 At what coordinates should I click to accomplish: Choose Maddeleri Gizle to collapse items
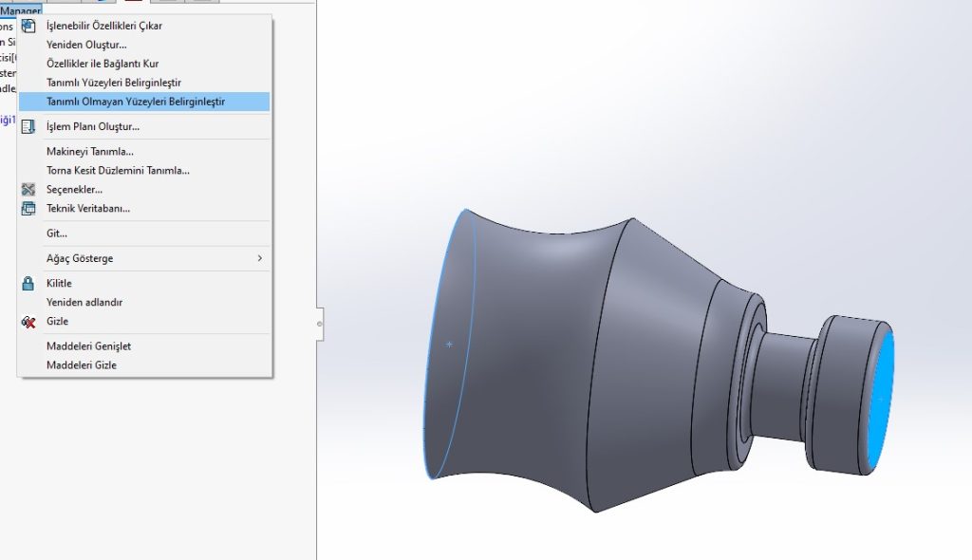pyautogui.click(x=82, y=365)
